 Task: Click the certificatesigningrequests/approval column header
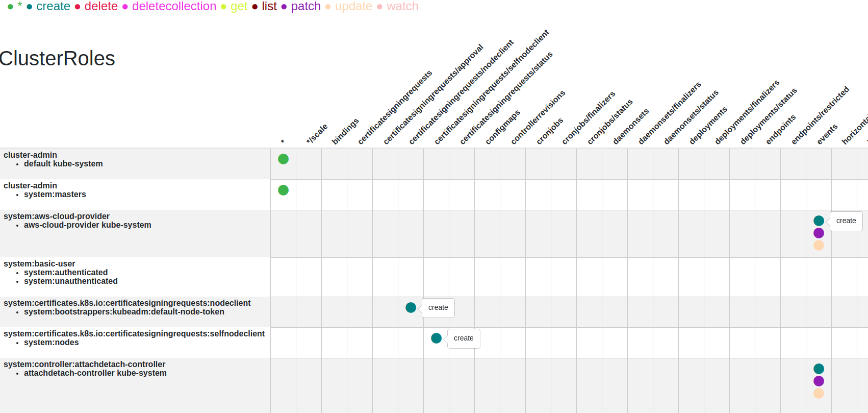click(433, 94)
